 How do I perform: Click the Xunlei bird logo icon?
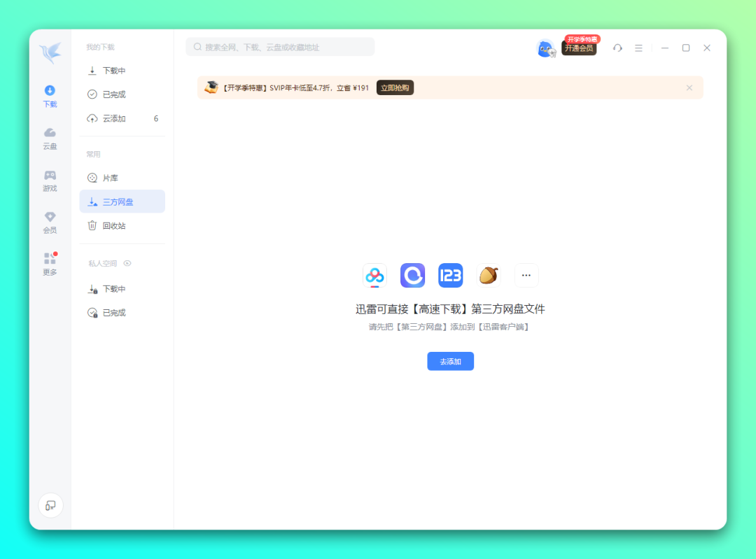pos(50,54)
